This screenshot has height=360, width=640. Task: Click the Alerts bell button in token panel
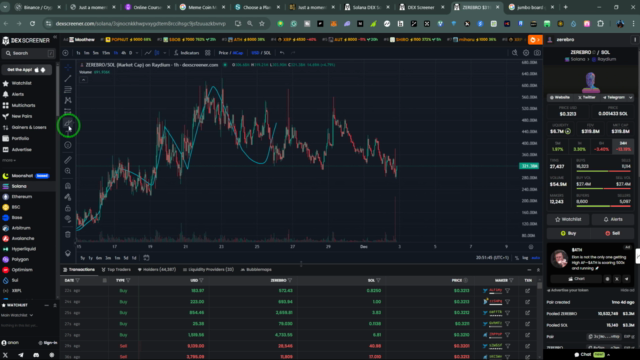tap(613, 219)
